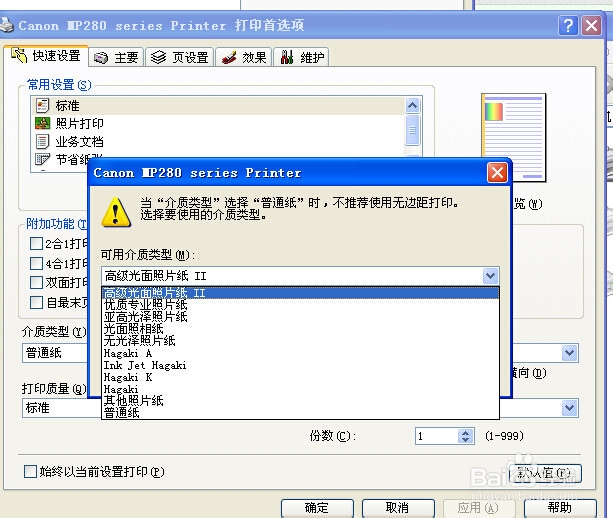Expand the paper source dropdown arrow at right
613x518 pixels.
570,408
